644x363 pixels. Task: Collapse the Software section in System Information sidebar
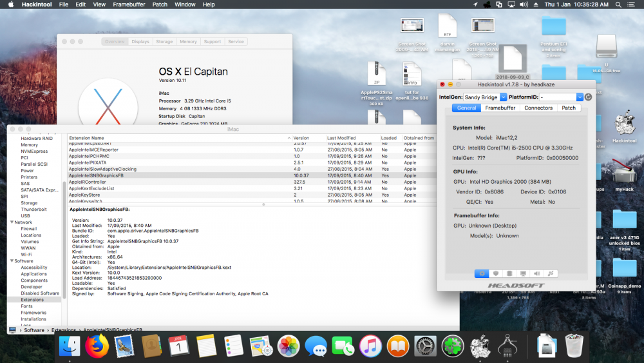(12, 260)
